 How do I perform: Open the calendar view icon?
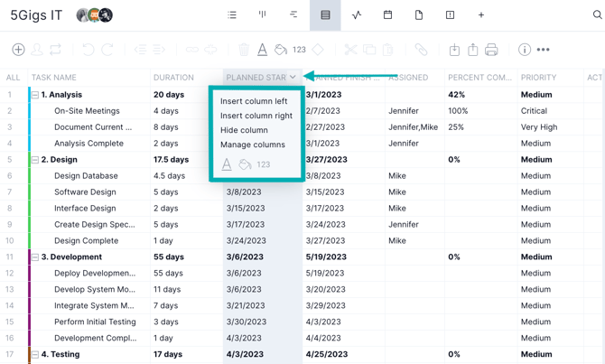pyautogui.click(x=387, y=15)
